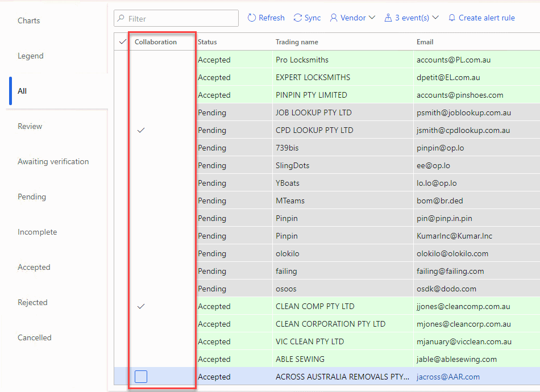Switch to the Review tab
Image resolution: width=540 pixels, height=392 pixels.
pos(30,126)
